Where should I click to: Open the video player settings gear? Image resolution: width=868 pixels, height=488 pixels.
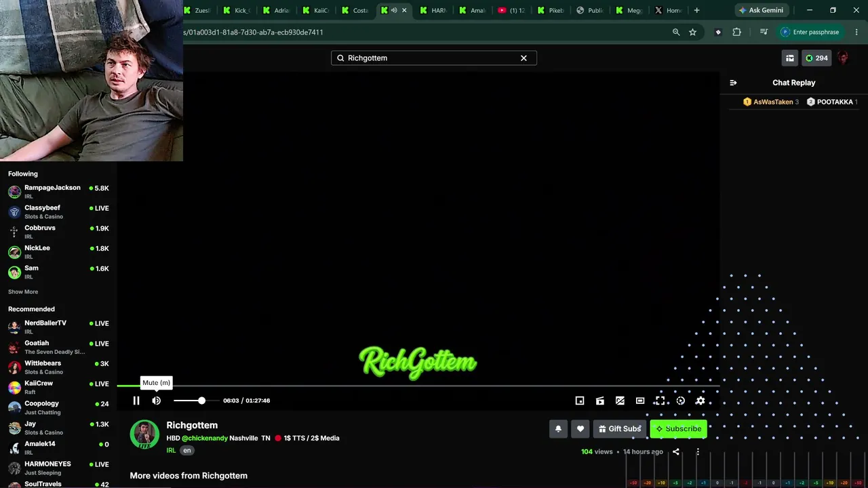(x=701, y=401)
